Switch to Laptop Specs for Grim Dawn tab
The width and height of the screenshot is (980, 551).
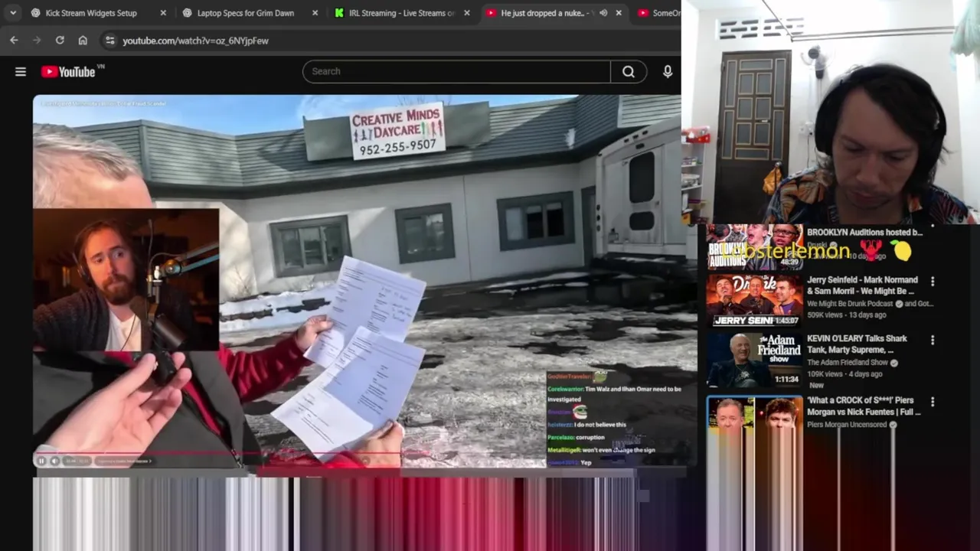pos(250,13)
